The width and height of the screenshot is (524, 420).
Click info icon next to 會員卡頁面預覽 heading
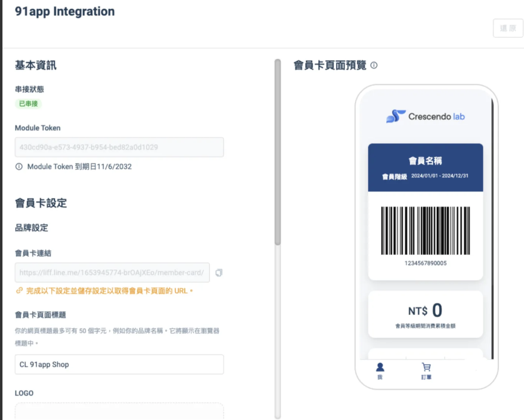click(x=374, y=65)
